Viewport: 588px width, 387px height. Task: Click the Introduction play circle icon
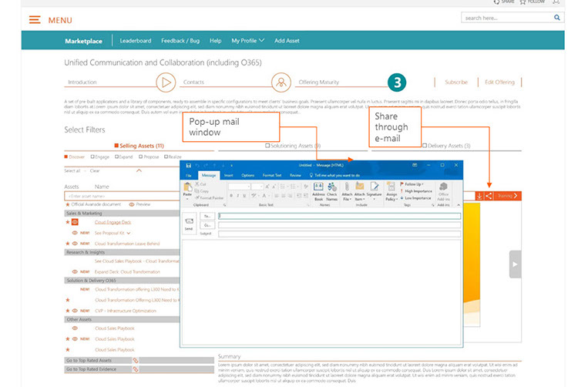pos(165,82)
